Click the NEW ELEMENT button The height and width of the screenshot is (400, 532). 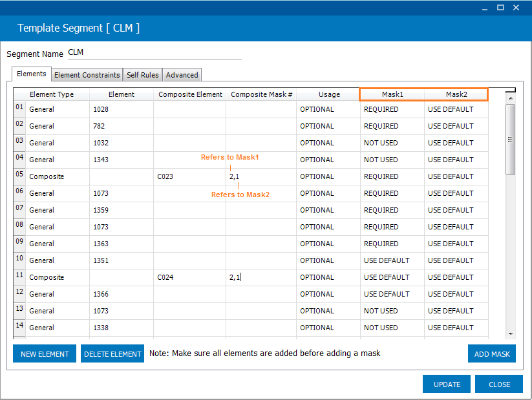pos(45,354)
